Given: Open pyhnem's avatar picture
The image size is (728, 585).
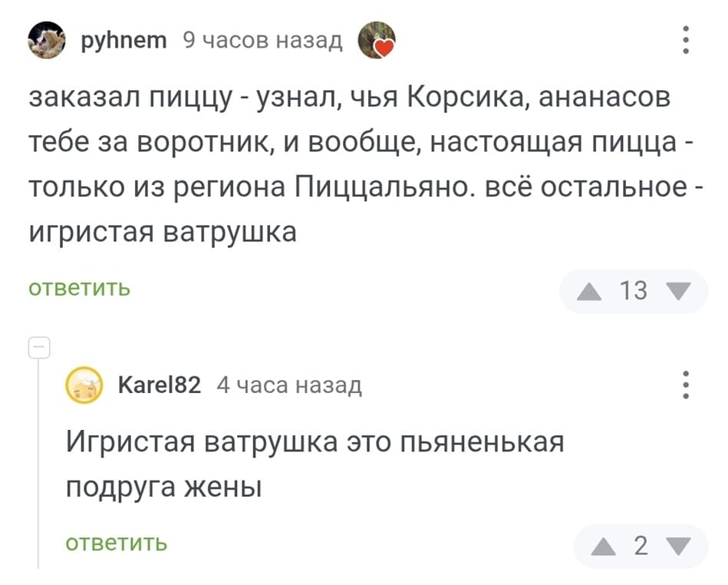Looking at the screenshot, I should (x=47, y=40).
